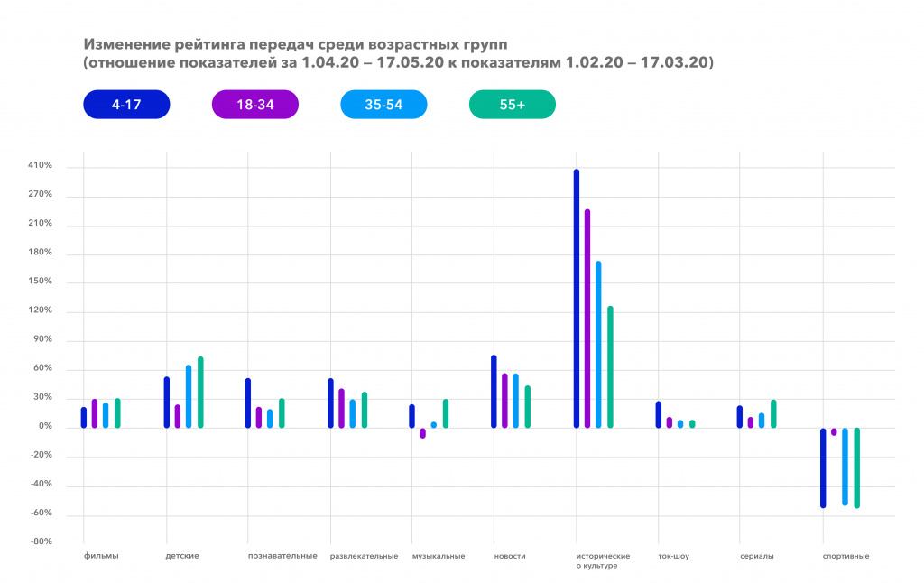Image resolution: width=924 pixels, height=583 pixels.
Task: Toggle the light blue 35-54 legend pill
Action: click(383, 104)
